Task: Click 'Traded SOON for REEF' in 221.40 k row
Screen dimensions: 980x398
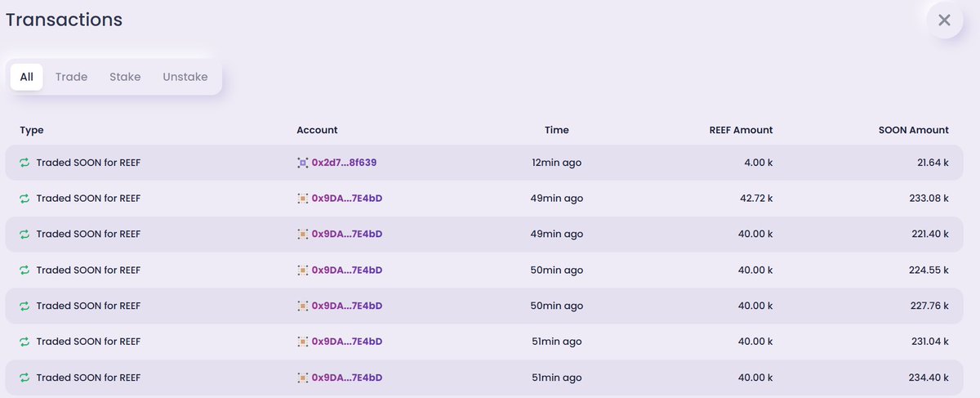Action: tap(88, 234)
